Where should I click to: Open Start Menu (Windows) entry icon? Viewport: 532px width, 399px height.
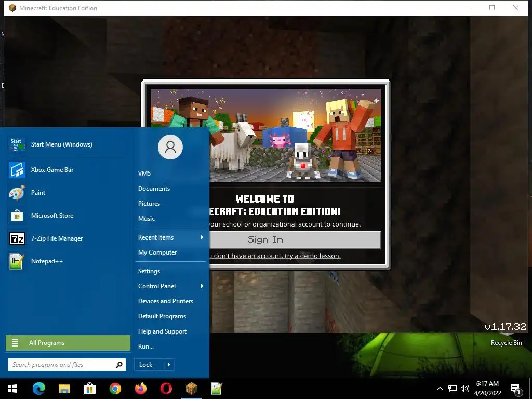(17, 144)
